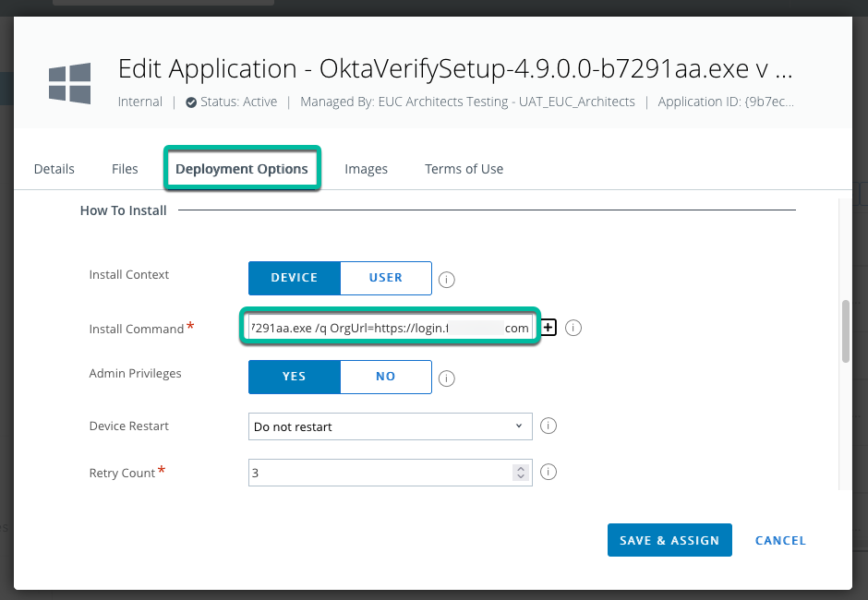Set Install Context to DEVICE
Image resolution: width=868 pixels, height=600 pixels.
294,278
